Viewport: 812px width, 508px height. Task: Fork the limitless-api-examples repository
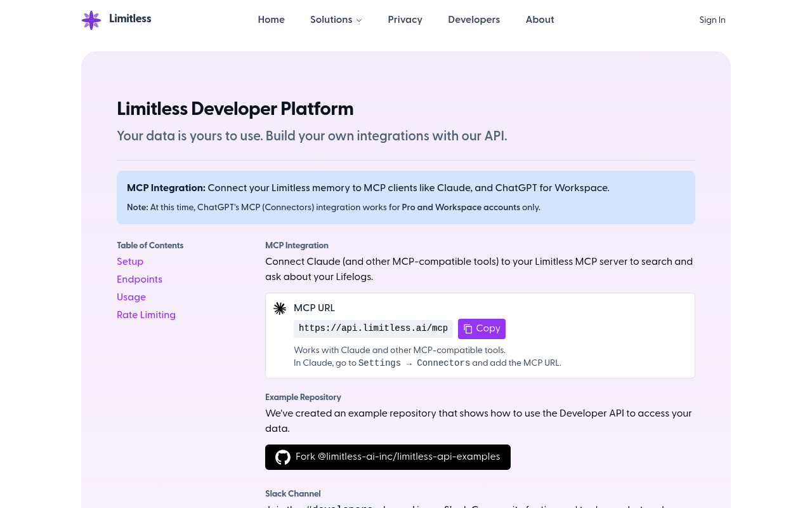[388, 457]
